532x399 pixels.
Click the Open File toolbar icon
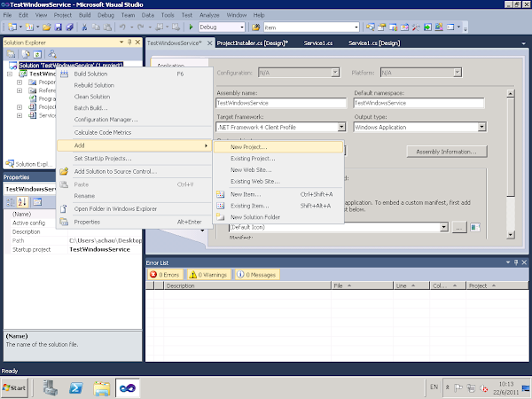tap(47, 27)
